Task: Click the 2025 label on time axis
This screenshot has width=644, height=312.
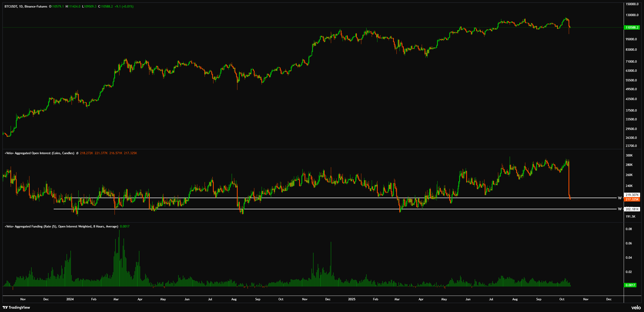Action: 351,299
